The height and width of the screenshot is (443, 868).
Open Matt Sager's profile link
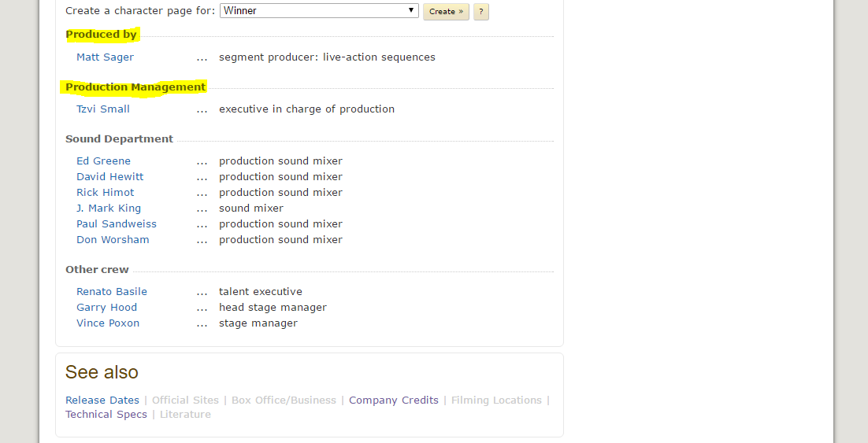(105, 57)
